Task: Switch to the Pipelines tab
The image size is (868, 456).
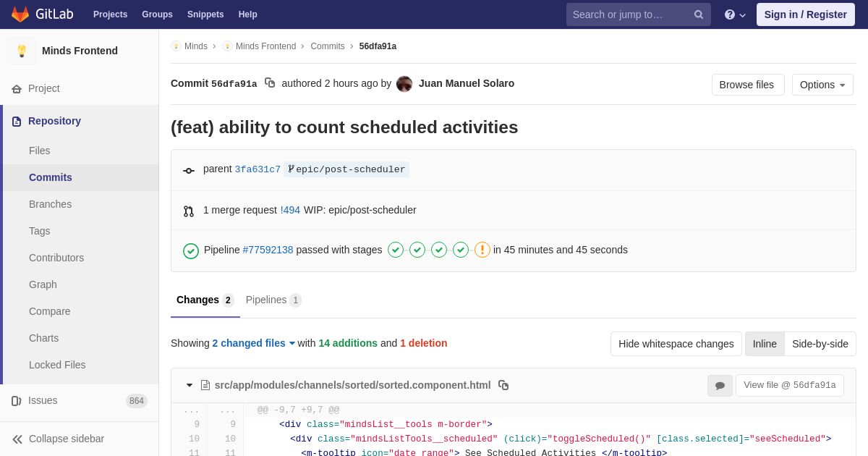Action: click(x=273, y=300)
